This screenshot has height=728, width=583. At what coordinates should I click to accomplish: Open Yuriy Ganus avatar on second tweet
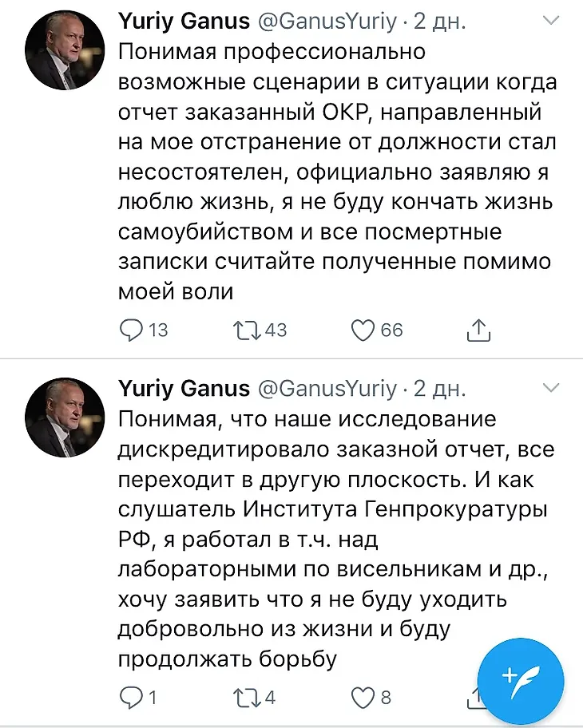pyautogui.click(x=65, y=417)
